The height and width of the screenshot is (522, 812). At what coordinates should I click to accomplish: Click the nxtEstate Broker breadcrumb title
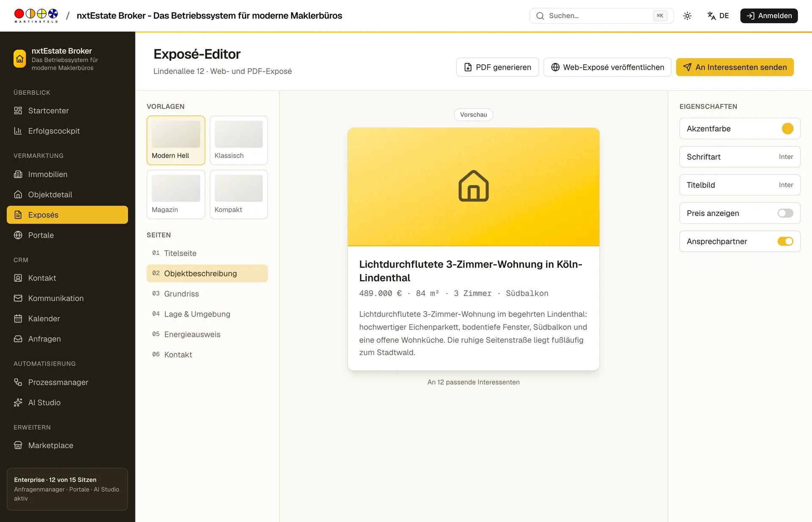(209, 16)
